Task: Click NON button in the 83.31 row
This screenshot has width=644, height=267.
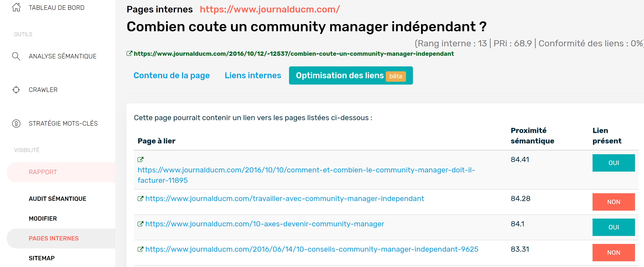Action: 614,252
